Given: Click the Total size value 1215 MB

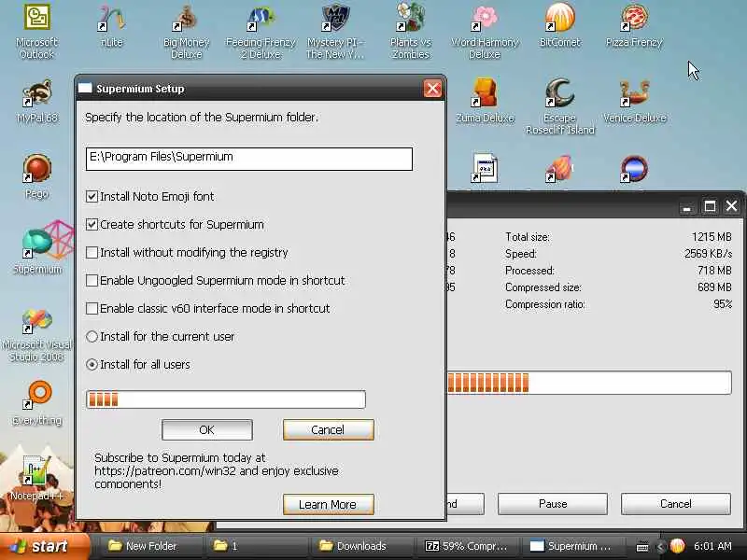Looking at the screenshot, I should pyautogui.click(x=712, y=237).
